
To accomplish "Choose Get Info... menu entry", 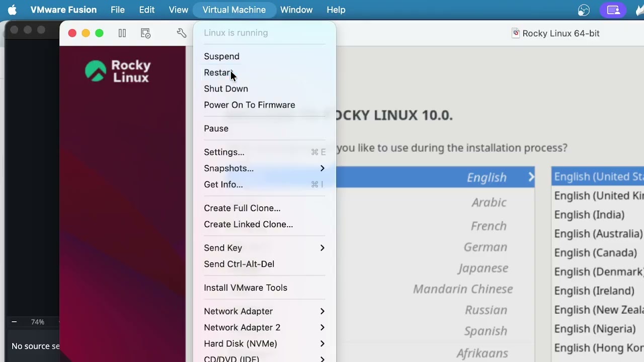I will [x=265, y=184].
